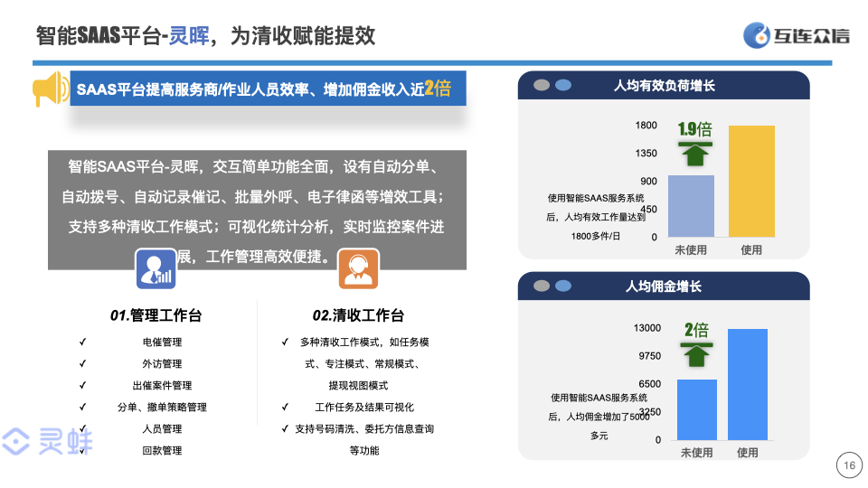Click the 1350 axis value

646,153
